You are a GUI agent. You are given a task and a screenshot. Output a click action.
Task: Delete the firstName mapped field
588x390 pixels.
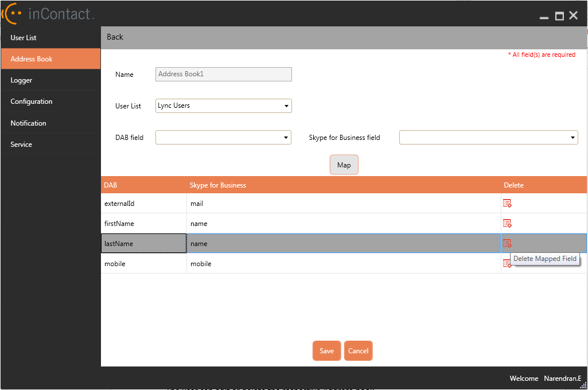[x=507, y=224]
